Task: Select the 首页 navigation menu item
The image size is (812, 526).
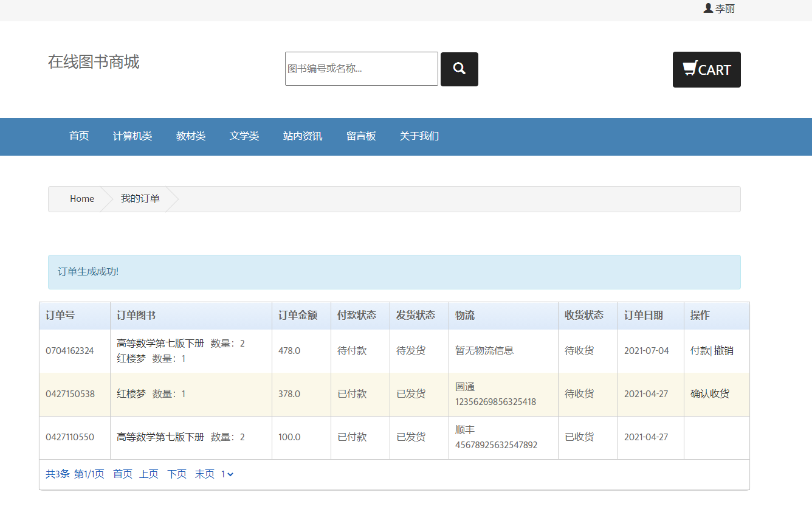Action: point(79,136)
